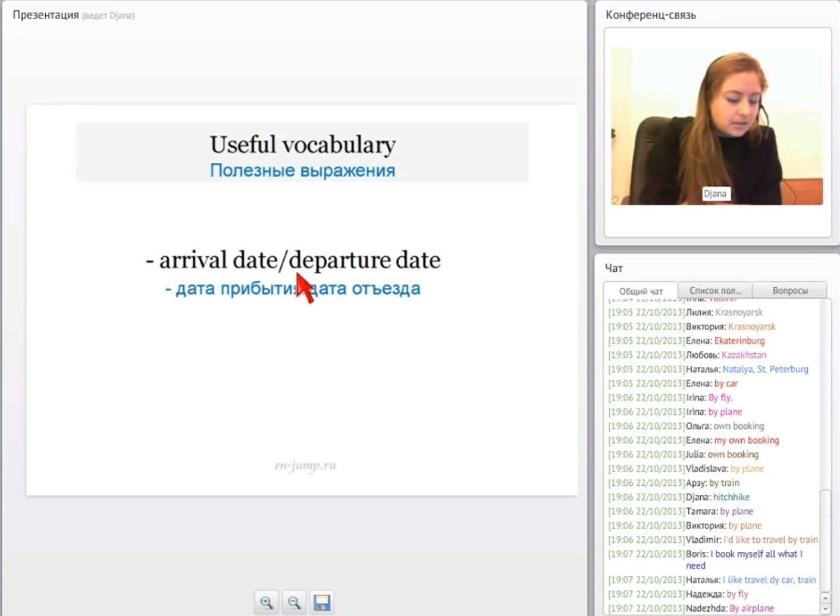This screenshot has width=840, height=616.
Task: Select chat message Виктория: by plane
Action: pyautogui.click(x=685, y=526)
